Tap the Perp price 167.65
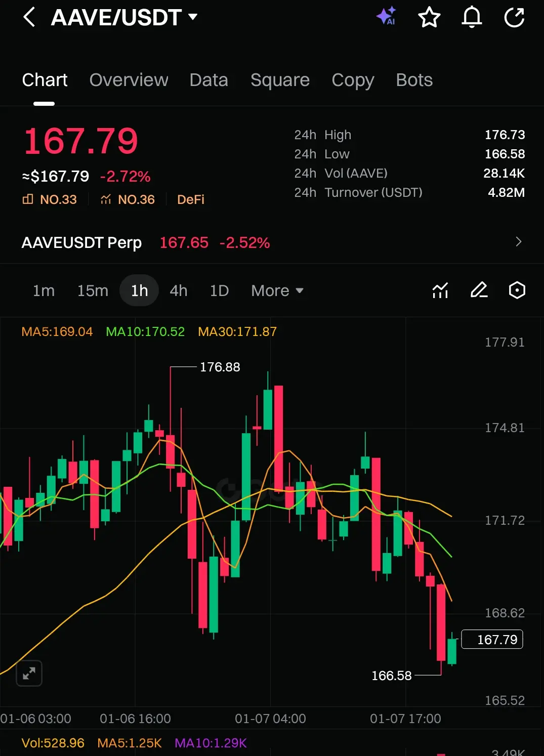This screenshot has width=544, height=756. tap(184, 242)
